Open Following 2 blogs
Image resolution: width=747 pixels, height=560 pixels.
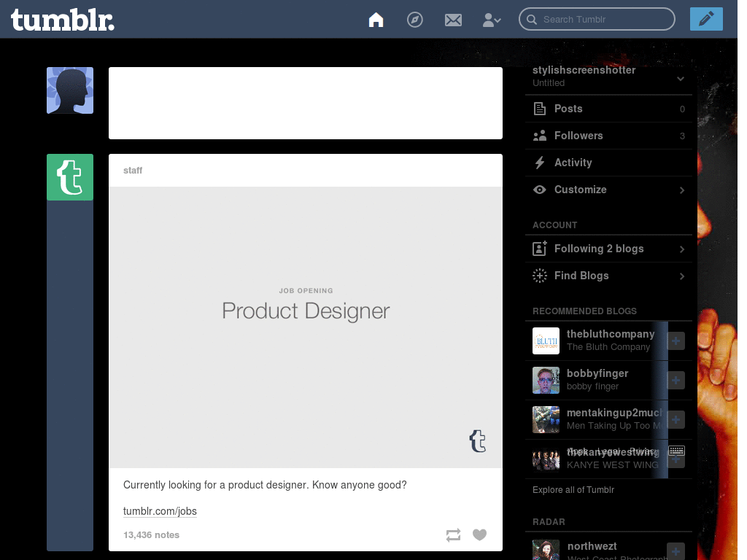click(608, 249)
